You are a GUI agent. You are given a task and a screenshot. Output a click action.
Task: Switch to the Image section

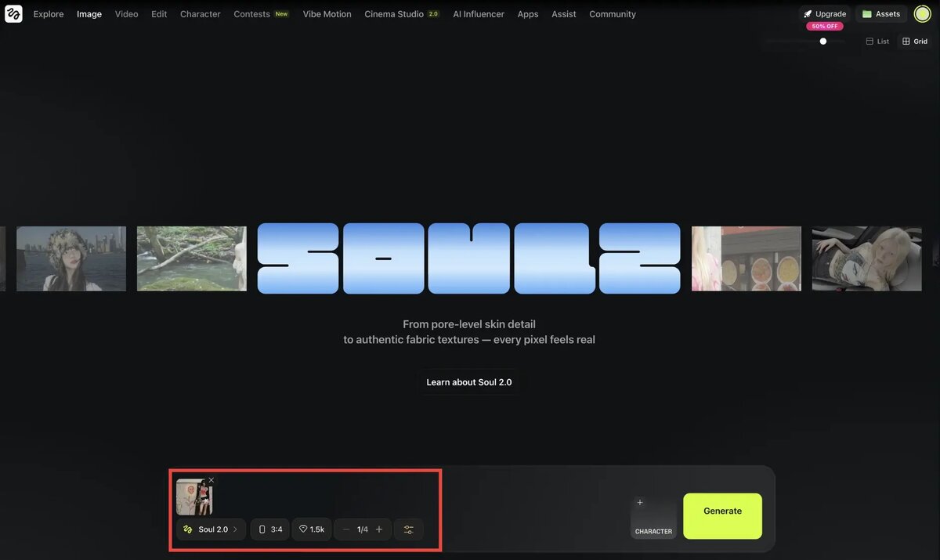click(89, 14)
